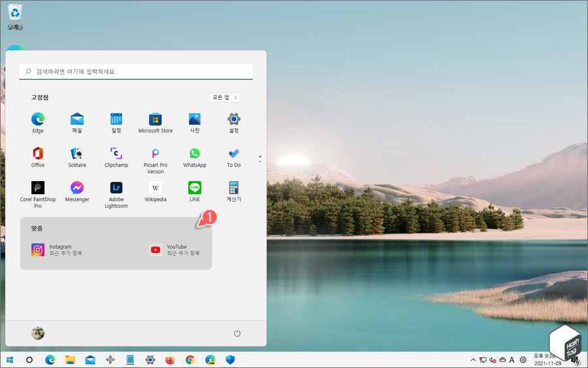Launch Clipchamp video editor
The image size is (588, 368).
tap(116, 157)
